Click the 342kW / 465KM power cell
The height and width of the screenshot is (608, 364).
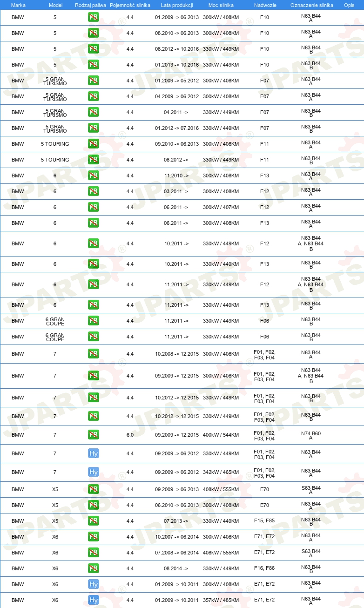coord(221,472)
